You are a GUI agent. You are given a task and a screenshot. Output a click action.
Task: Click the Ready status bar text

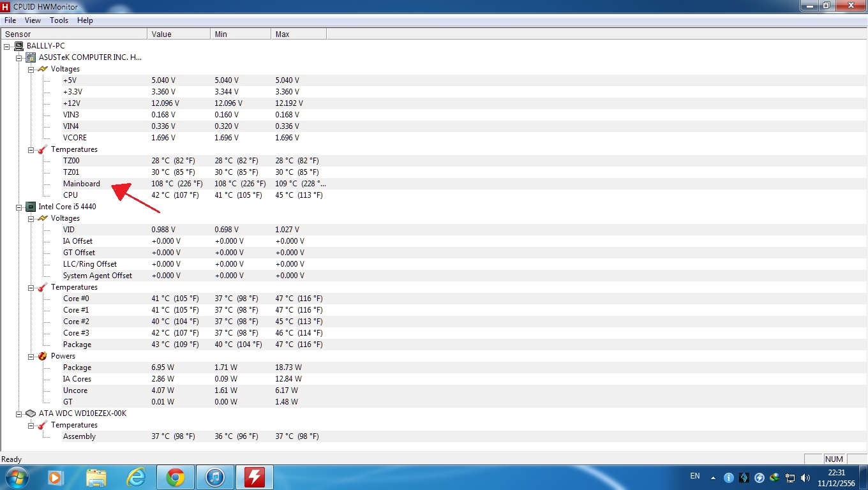click(11, 459)
